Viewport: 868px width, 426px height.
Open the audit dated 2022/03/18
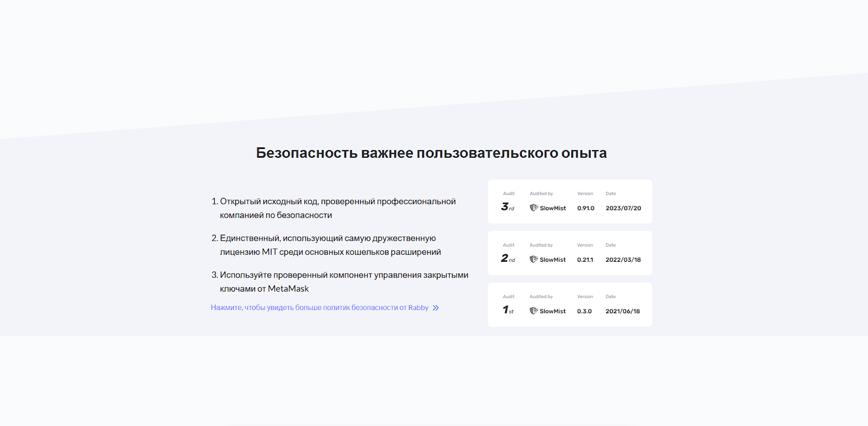pyautogui.click(x=623, y=260)
